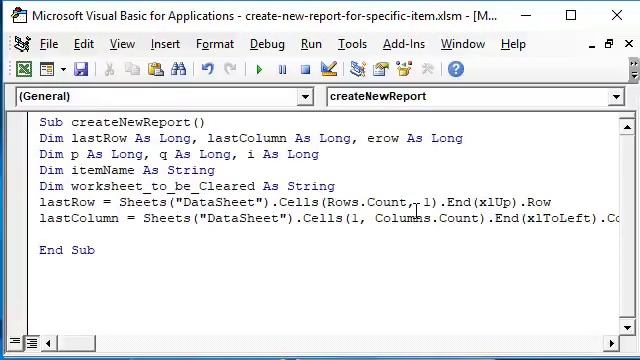Click the Reset stop icon
Screen dimensions: 640x360
(305, 69)
